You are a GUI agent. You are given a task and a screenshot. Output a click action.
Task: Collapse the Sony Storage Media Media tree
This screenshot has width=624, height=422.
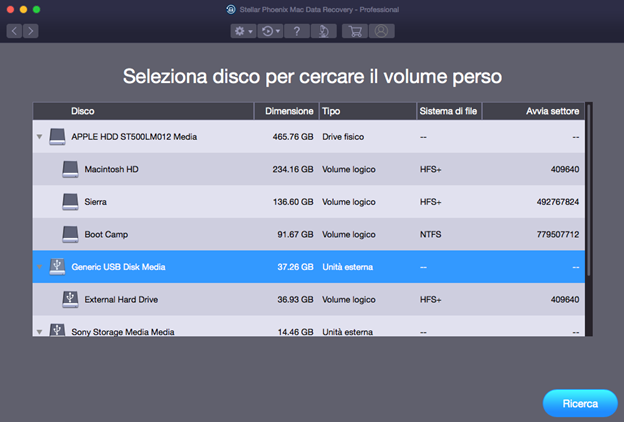[x=39, y=332]
